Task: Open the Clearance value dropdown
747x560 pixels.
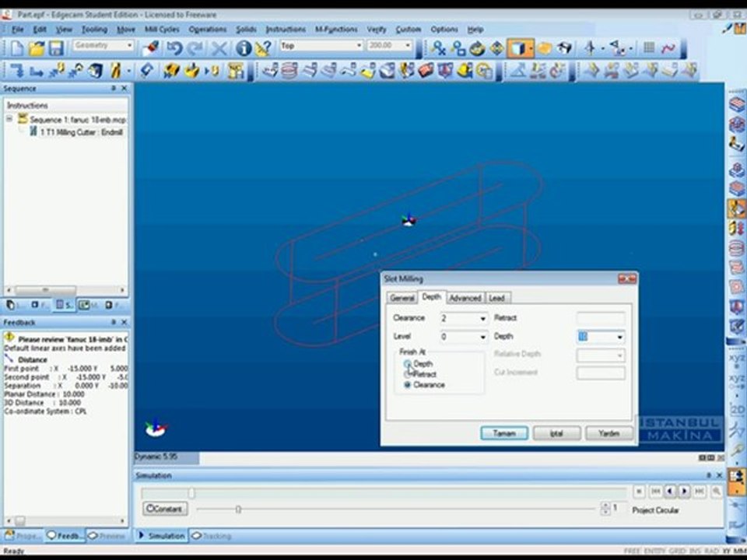Action: click(x=482, y=319)
